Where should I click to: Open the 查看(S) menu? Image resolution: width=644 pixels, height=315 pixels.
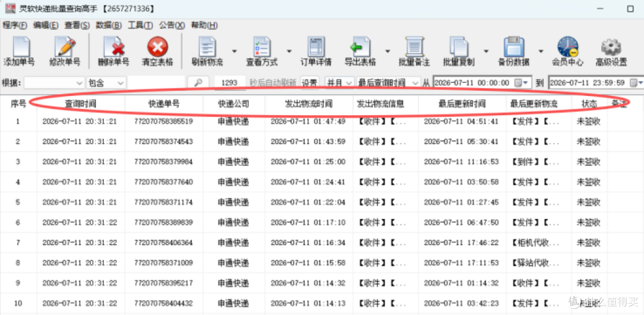(x=77, y=26)
